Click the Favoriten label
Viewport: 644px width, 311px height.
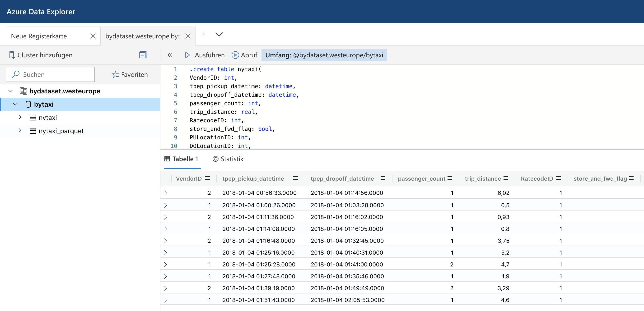[x=134, y=74]
